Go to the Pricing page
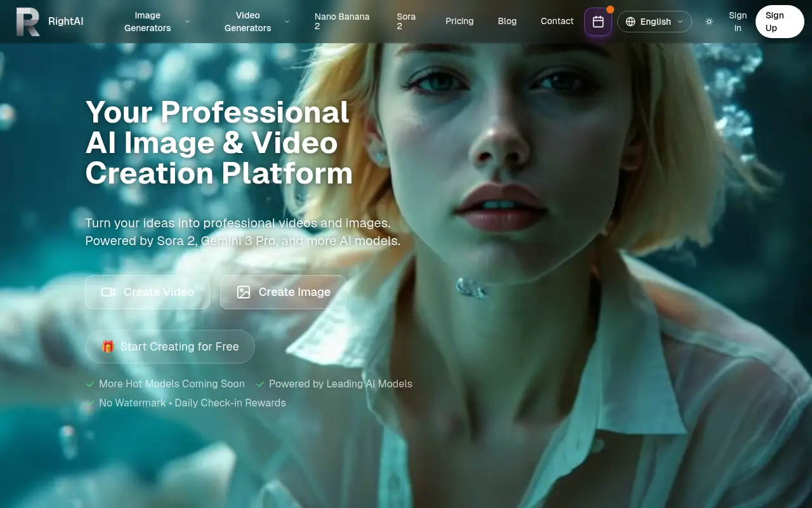The width and height of the screenshot is (812, 508). (459, 22)
